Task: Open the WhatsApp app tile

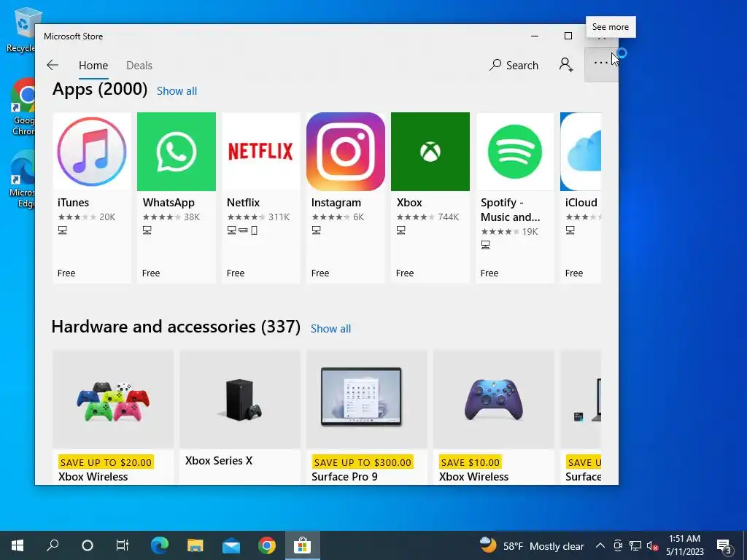Action: tap(177, 198)
